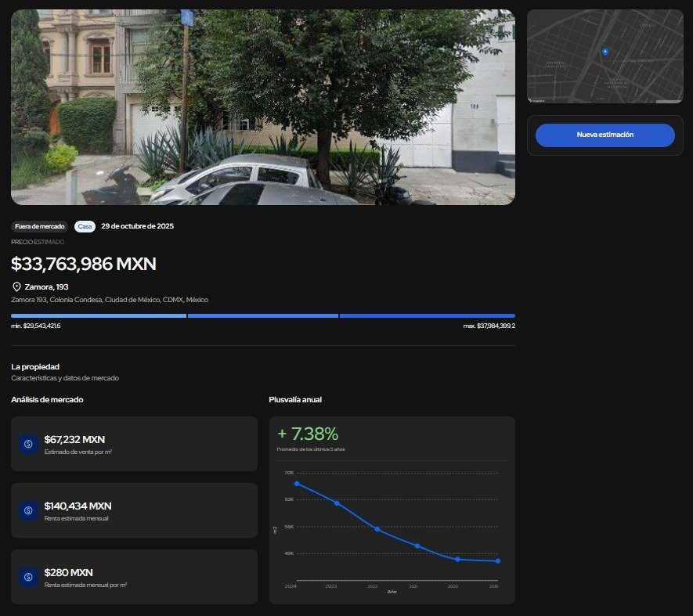Open the dark map thumbnail
This screenshot has width=693, height=616.
(x=605, y=56)
